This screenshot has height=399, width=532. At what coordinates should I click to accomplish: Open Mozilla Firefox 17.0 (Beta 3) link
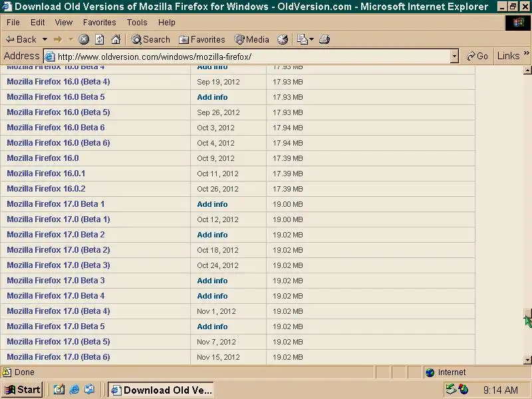[59, 265]
